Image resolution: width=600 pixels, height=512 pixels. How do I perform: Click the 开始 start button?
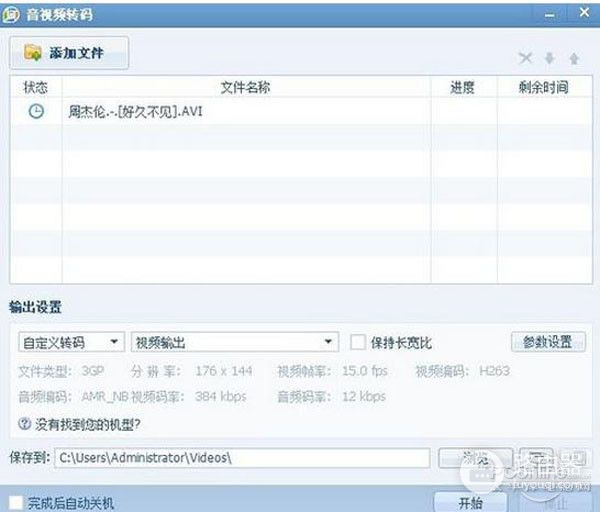click(x=471, y=502)
